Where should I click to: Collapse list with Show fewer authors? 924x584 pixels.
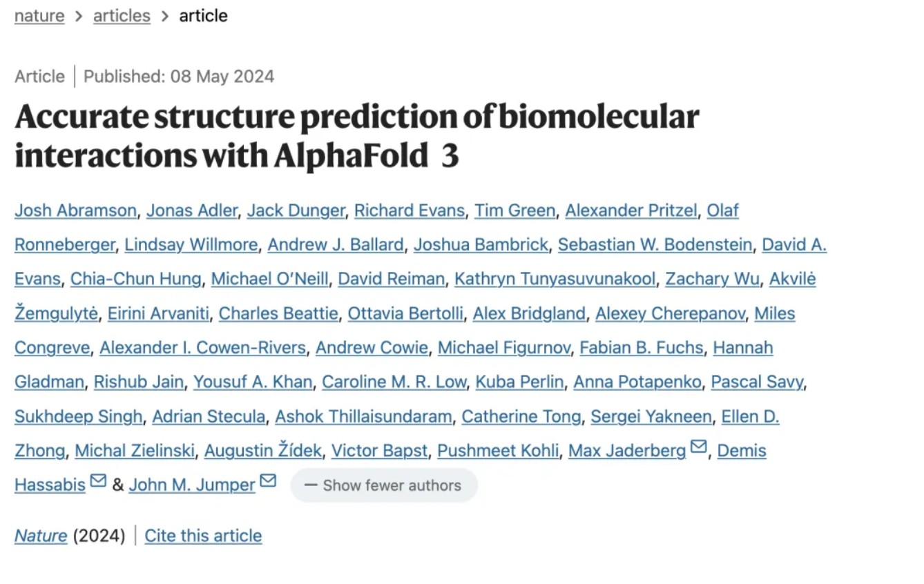coord(383,485)
